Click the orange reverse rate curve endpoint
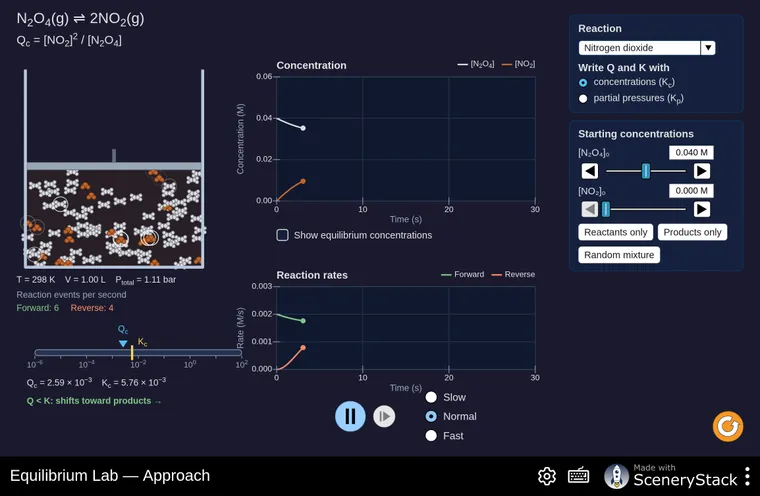The image size is (760, 496). 303,348
